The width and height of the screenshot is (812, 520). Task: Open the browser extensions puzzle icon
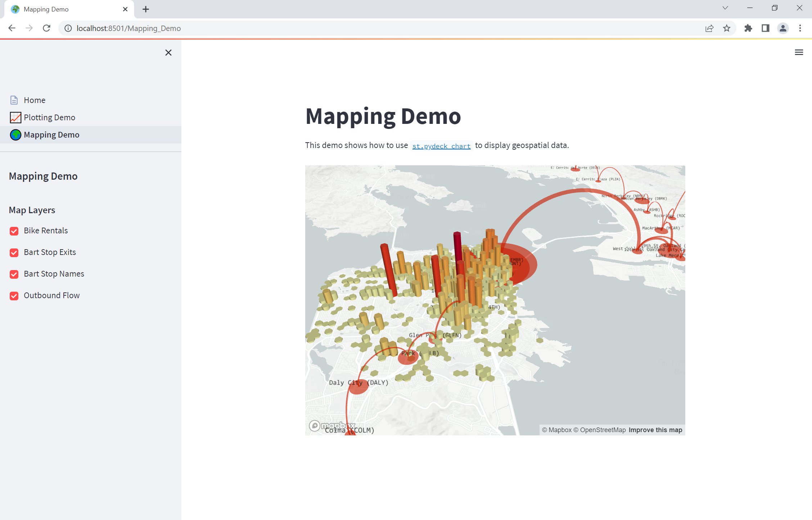click(748, 28)
